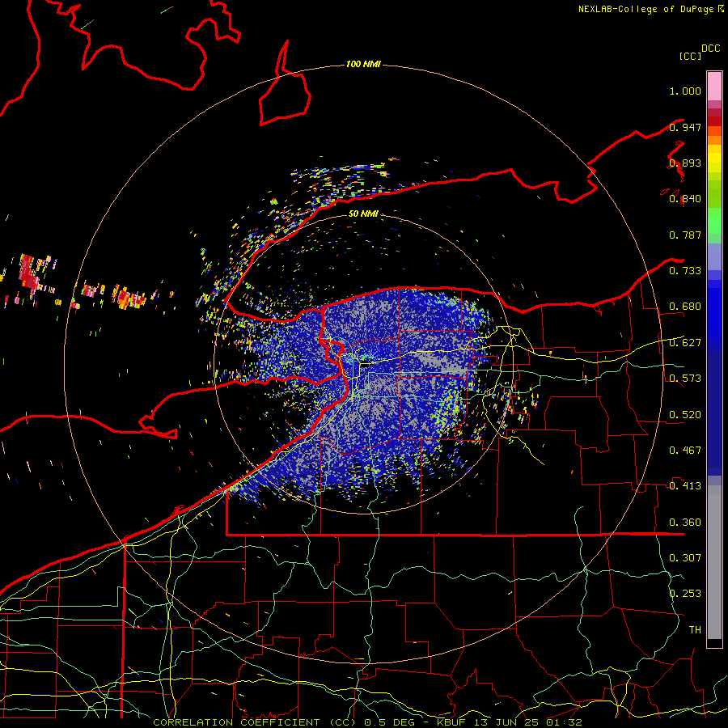Select the 0.307 value on color scale
728x728 pixels.
(685, 557)
